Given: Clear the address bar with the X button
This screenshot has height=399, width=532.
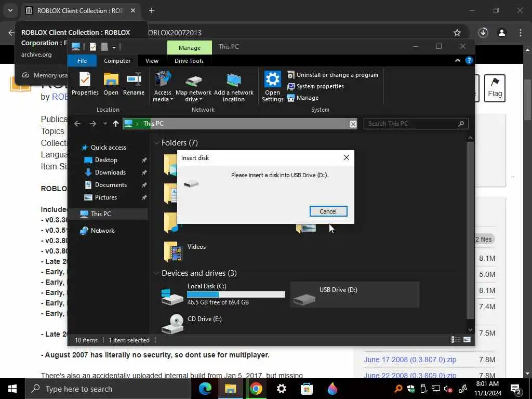Looking at the screenshot, I should point(353,124).
